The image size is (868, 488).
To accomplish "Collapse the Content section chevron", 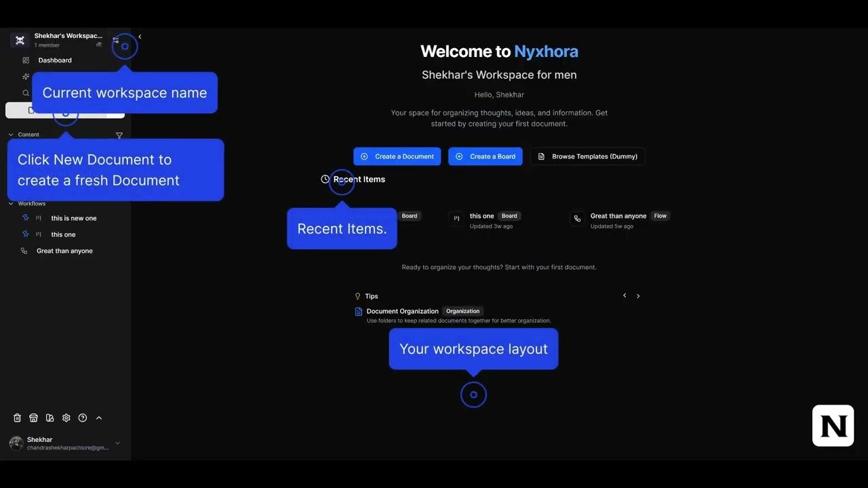I will click(x=11, y=135).
